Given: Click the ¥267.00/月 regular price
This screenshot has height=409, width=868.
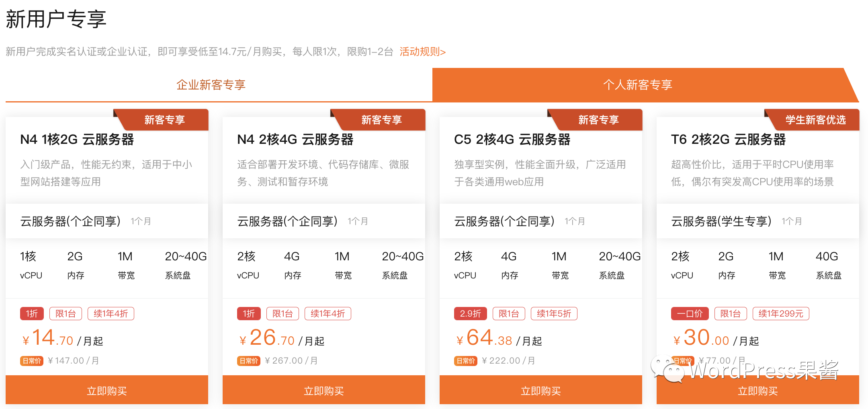Looking at the screenshot, I should (x=291, y=361).
